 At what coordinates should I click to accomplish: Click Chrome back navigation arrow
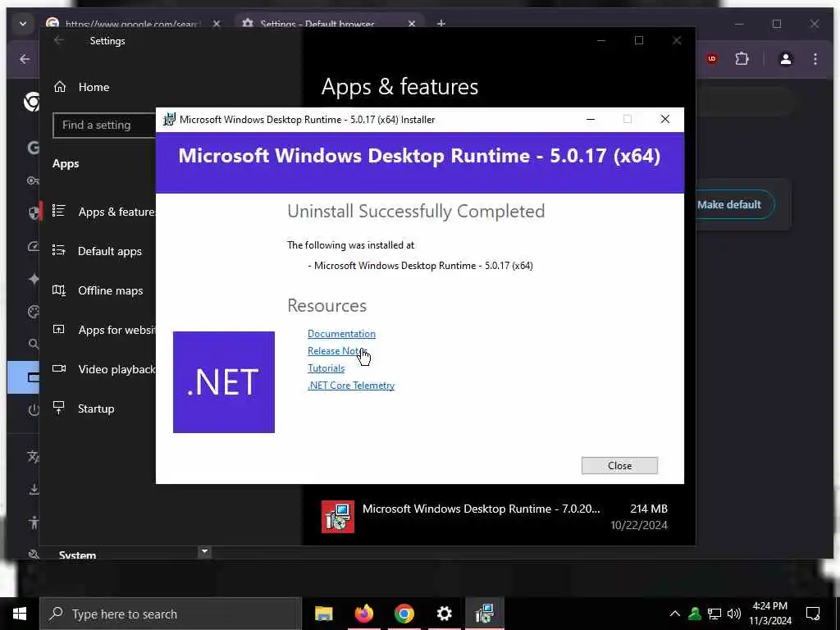click(x=25, y=59)
